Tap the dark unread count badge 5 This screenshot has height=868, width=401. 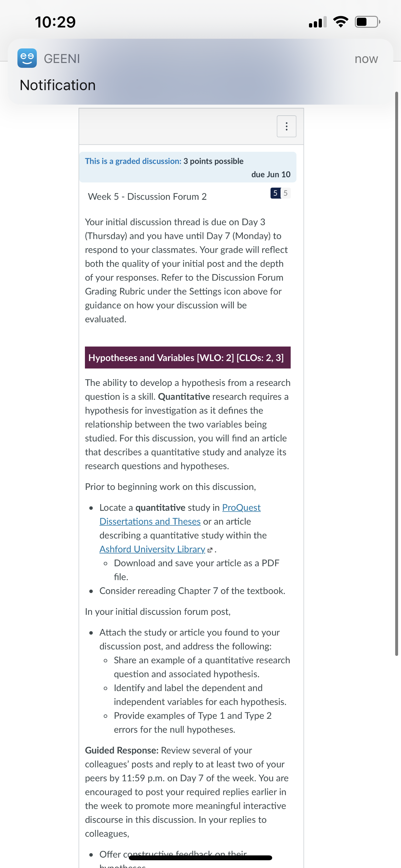pyautogui.click(x=275, y=193)
